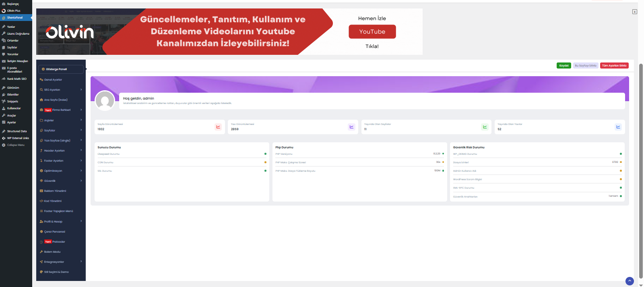Screen dimensions: 644x287
Task: Click the Footer Ayarları down-arrow icon
Action: [x=41, y=161]
